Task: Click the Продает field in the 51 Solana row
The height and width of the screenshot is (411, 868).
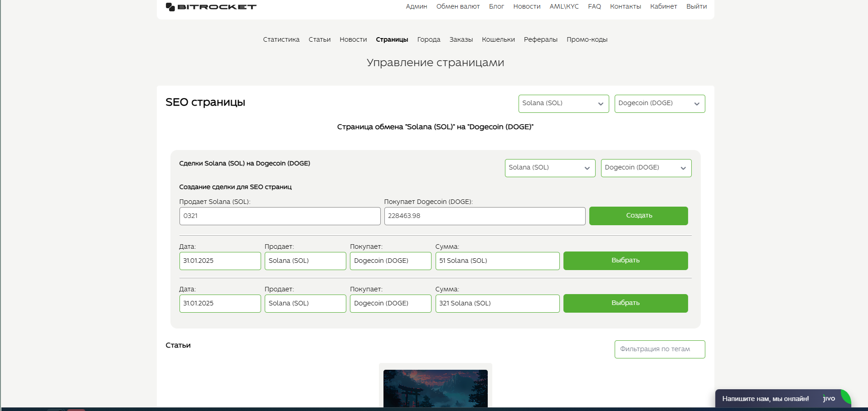Action: (305, 261)
